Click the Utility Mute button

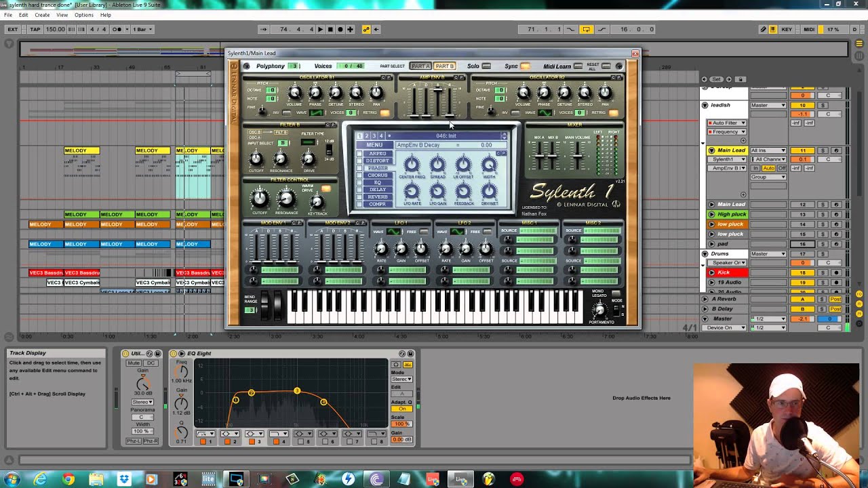(134, 363)
